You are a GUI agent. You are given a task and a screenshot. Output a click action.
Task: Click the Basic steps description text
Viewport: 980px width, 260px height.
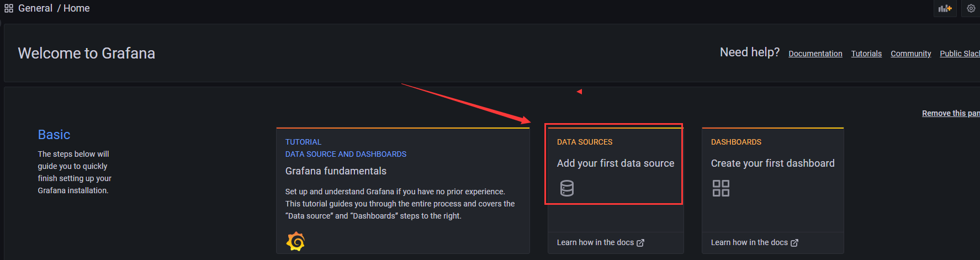75,172
